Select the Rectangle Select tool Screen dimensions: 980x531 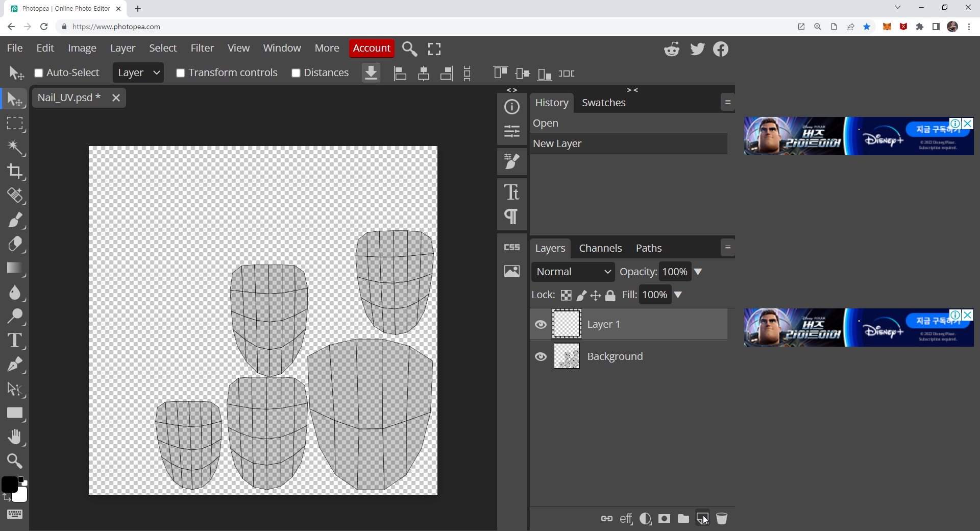pos(15,124)
